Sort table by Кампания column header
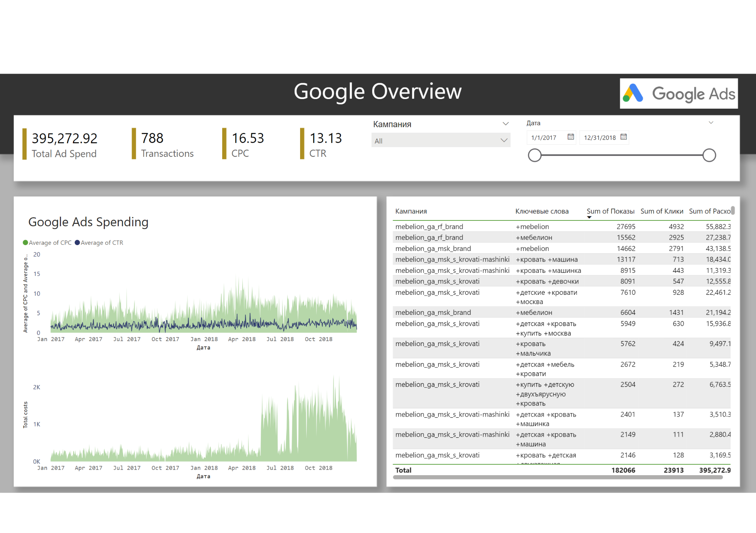The width and height of the screenshot is (756, 533). pos(411,211)
